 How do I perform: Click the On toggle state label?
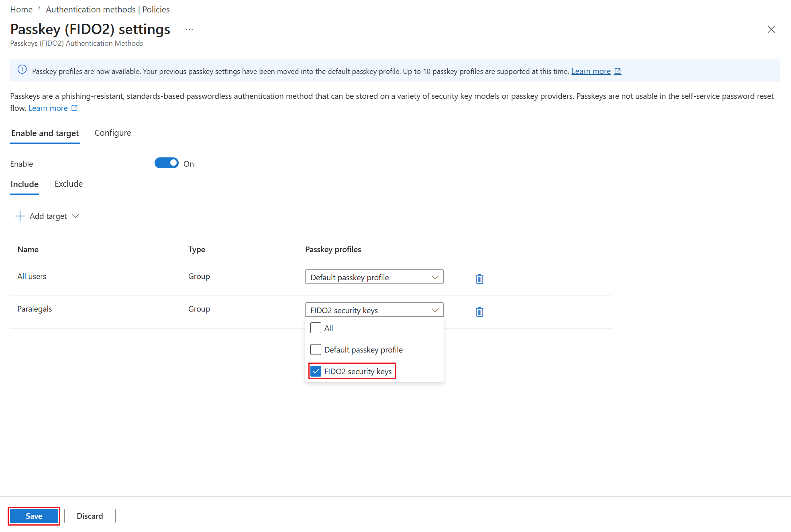pos(189,164)
